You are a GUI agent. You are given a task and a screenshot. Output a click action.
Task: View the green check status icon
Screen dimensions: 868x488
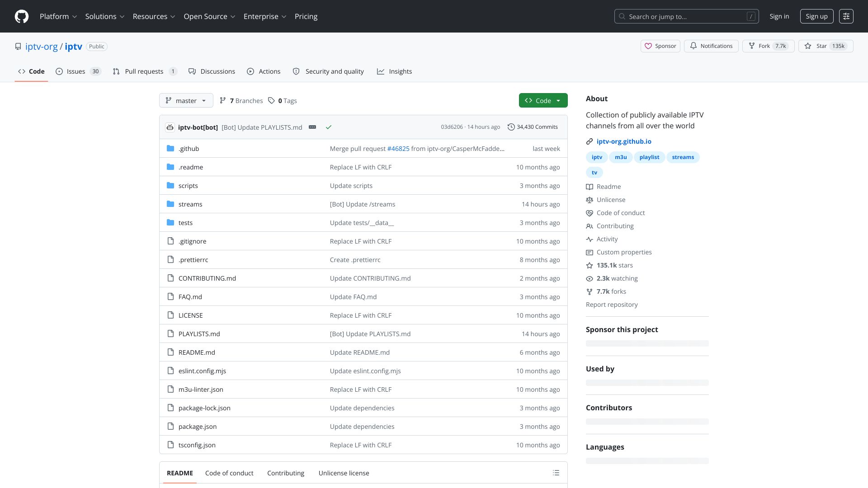tap(329, 127)
